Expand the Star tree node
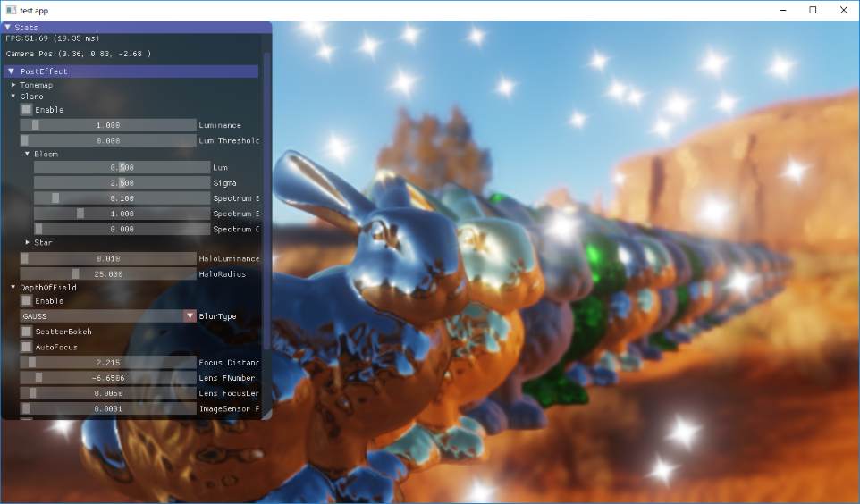The image size is (860, 504). 28,242
